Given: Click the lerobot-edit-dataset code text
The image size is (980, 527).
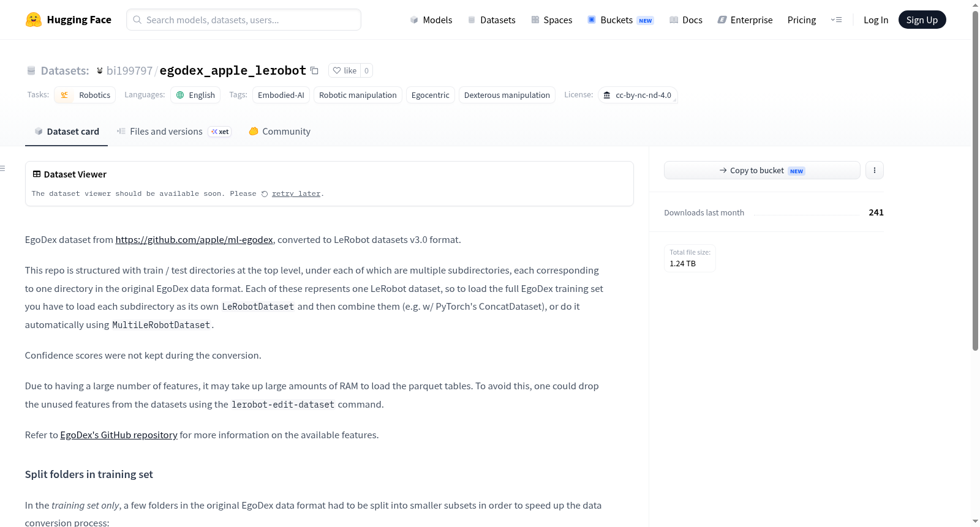Looking at the screenshot, I should click(283, 405).
